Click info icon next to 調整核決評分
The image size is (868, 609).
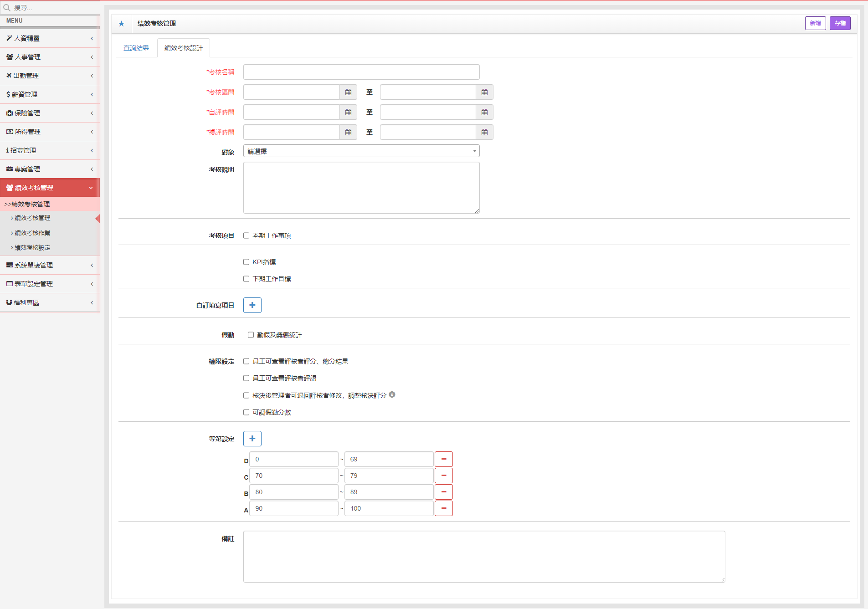tap(392, 394)
